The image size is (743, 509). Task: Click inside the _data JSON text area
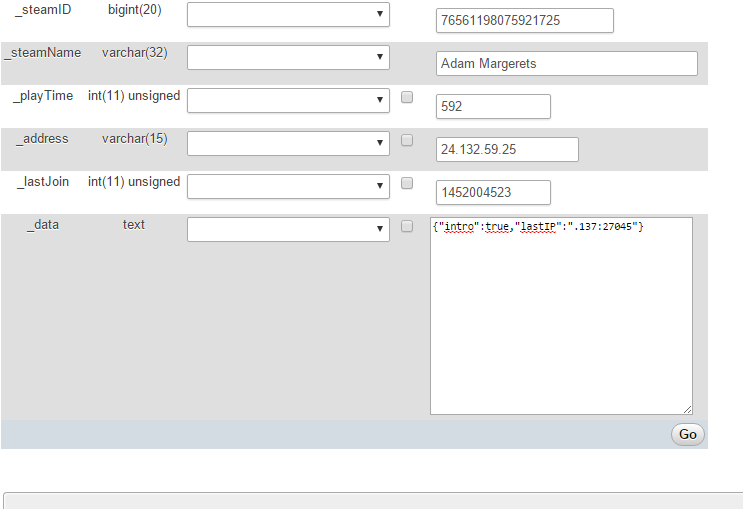pos(562,316)
